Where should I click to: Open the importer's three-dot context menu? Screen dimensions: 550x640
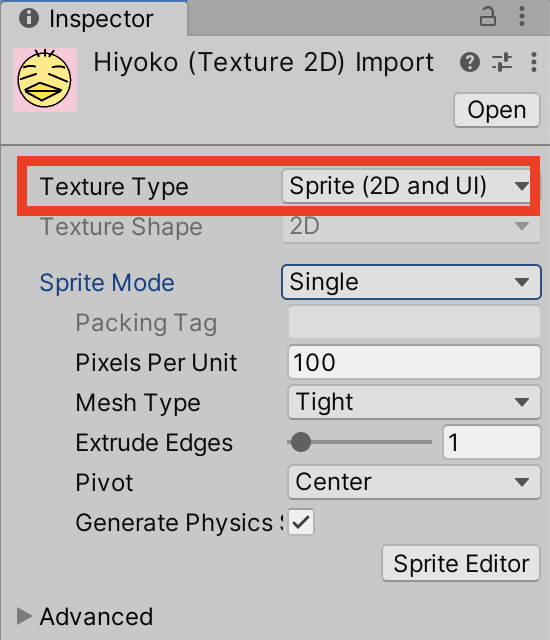[534, 62]
